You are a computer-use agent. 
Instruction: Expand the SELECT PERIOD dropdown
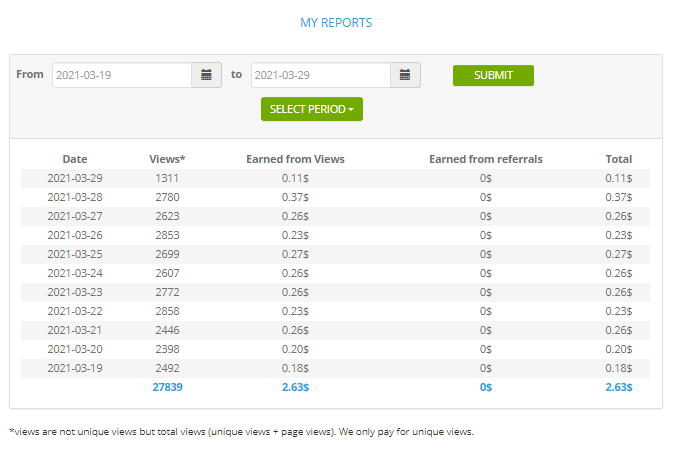pos(311,109)
